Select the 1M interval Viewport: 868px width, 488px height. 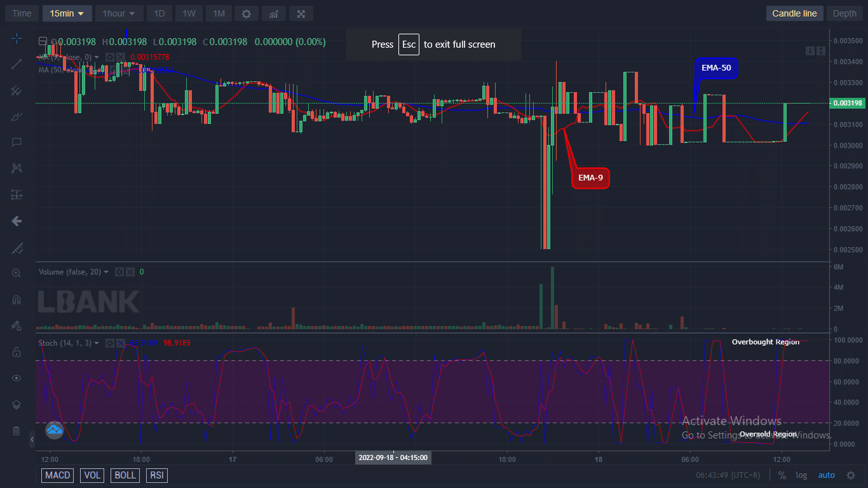[x=218, y=13]
